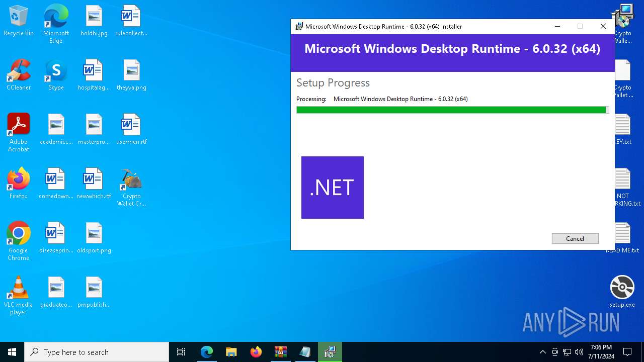Screen dimensions: 644x362
Task: Open the taskbar clock and calendar
Action: (601, 352)
